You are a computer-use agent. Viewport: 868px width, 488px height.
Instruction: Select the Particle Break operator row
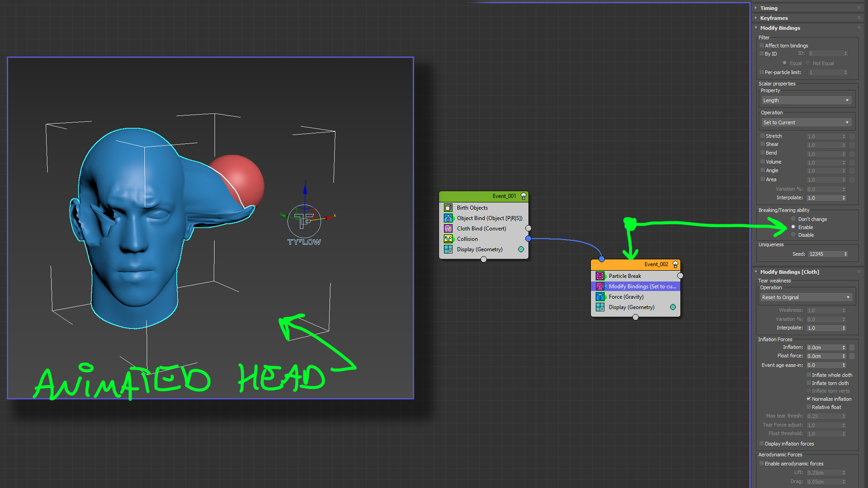pos(636,276)
